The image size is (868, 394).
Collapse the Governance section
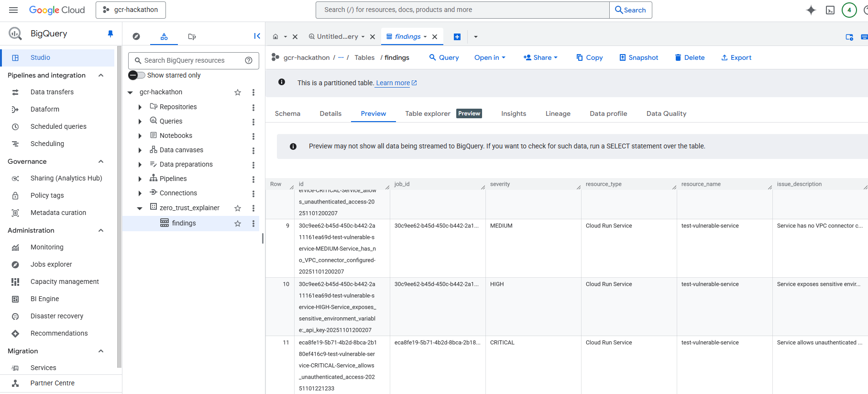(x=101, y=161)
